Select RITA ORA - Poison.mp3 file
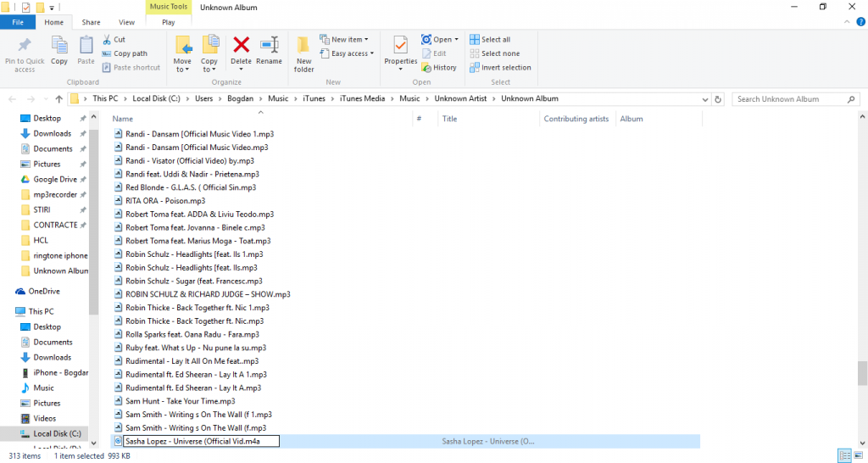The width and height of the screenshot is (868, 463). pos(165,201)
